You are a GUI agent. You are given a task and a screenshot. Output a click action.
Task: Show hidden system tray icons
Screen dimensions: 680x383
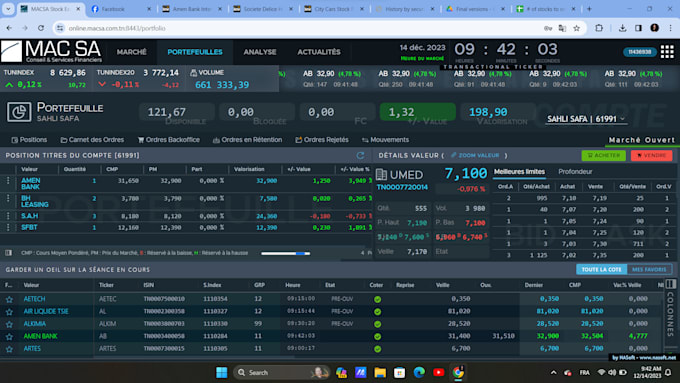click(x=553, y=373)
